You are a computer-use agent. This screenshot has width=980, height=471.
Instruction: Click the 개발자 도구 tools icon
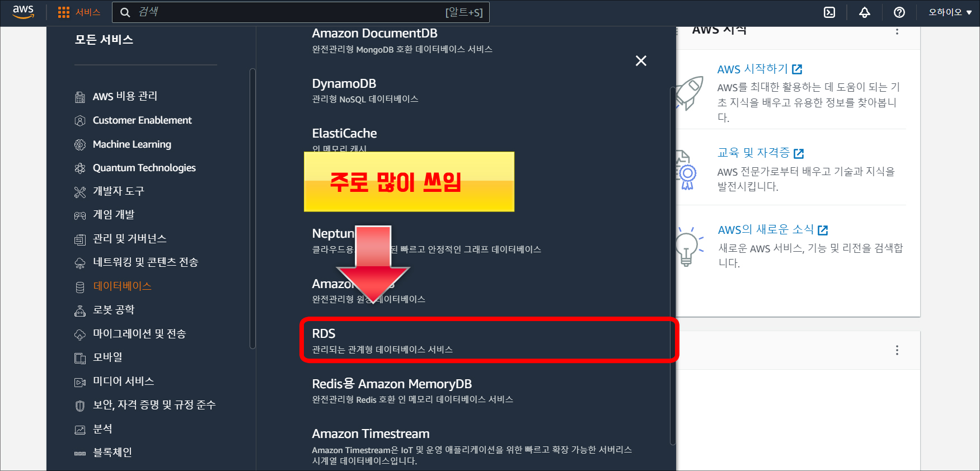[x=80, y=192]
